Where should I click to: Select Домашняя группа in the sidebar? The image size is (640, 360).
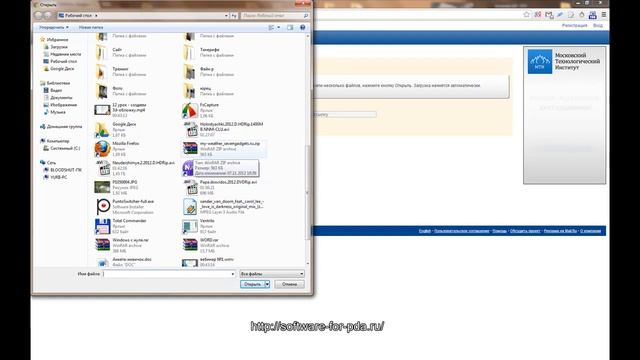pyautogui.click(x=61, y=127)
